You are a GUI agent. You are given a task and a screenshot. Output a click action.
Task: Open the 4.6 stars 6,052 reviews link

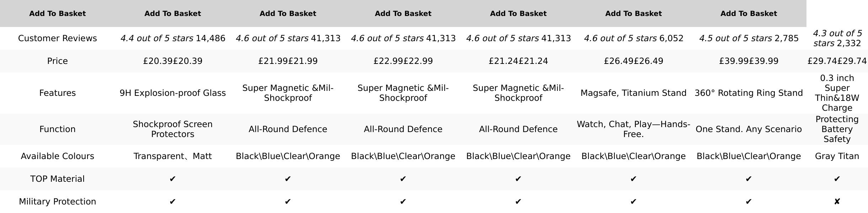[633, 38]
